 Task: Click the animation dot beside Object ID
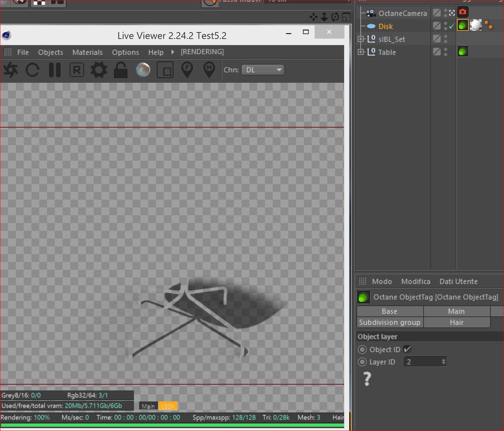click(x=362, y=350)
